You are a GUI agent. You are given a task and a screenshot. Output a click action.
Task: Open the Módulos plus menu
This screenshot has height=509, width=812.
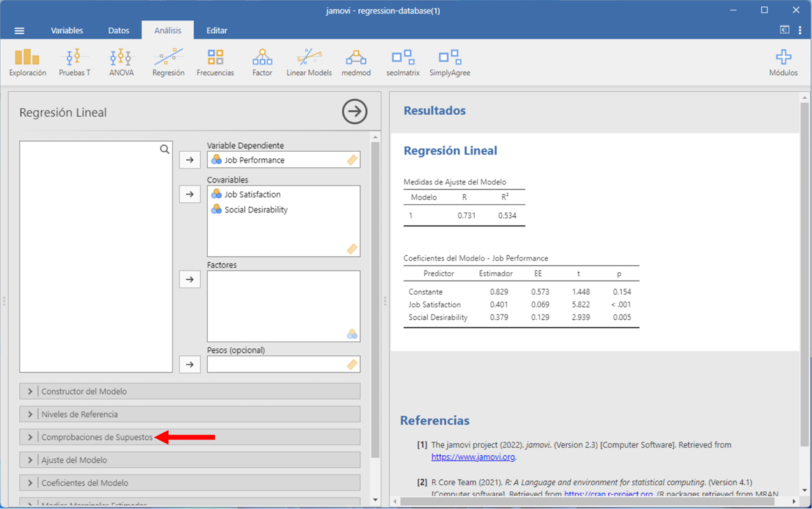(783, 63)
